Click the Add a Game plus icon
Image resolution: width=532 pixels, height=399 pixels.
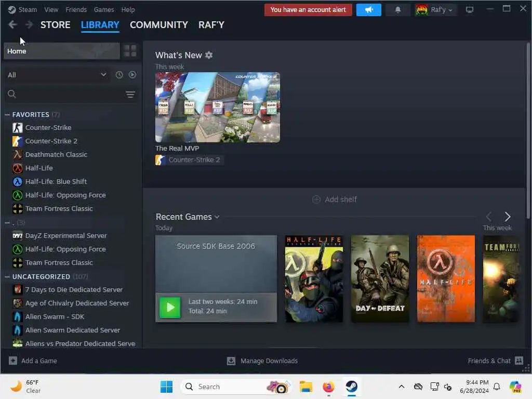click(13, 361)
